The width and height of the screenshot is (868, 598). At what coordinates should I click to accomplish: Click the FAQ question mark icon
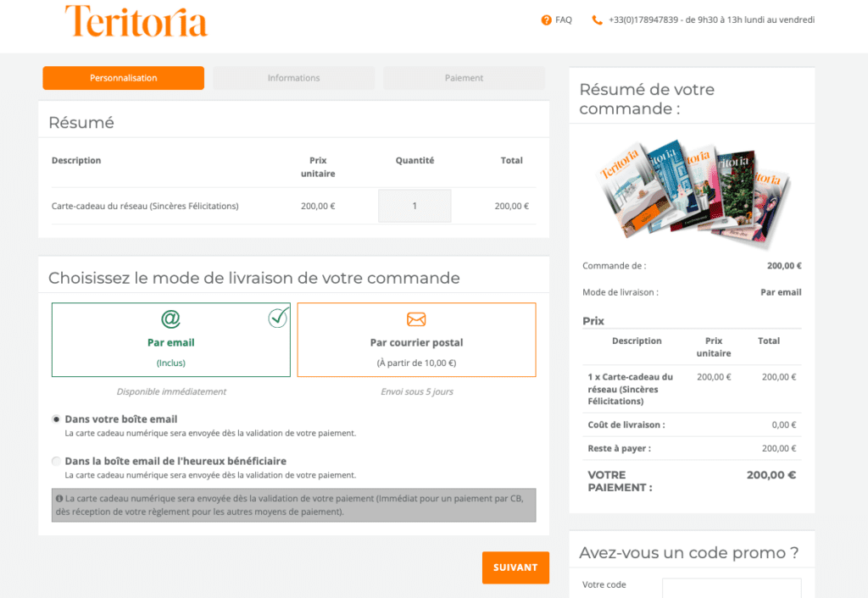[546, 20]
